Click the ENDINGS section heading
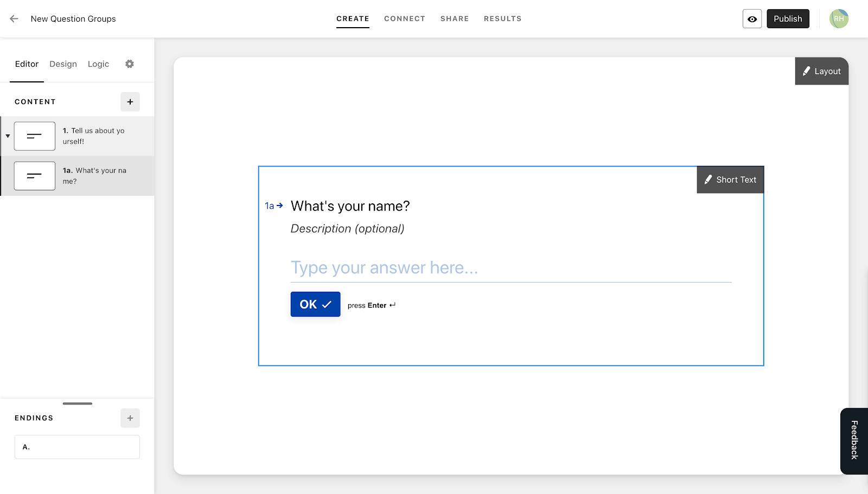Image resolution: width=868 pixels, height=494 pixels. tap(34, 418)
